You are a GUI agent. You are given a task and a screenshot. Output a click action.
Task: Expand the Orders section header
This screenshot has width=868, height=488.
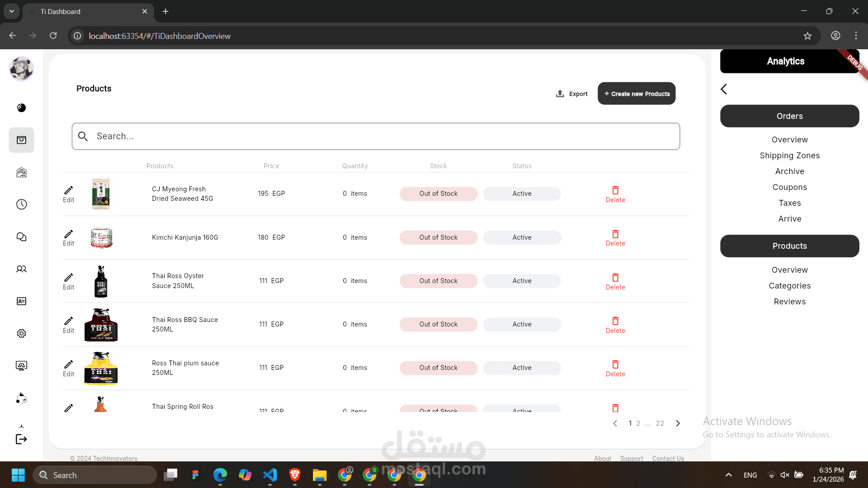789,116
